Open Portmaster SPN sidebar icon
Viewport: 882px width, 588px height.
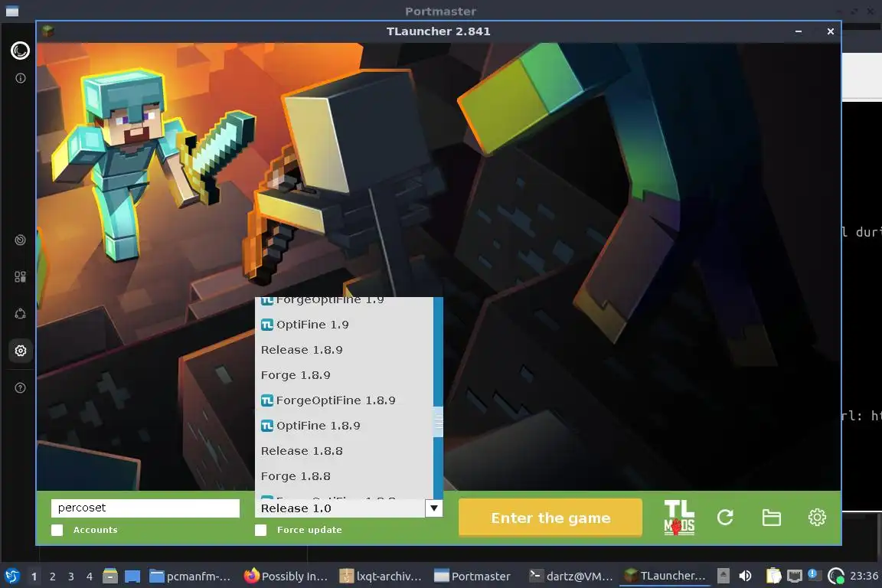[x=20, y=314]
